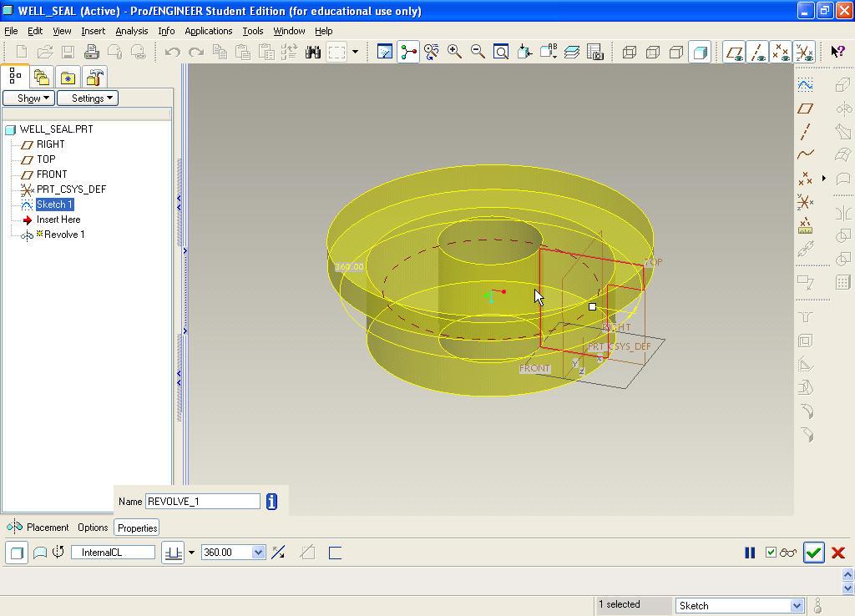Open the Analysis menu
The width and height of the screenshot is (855, 616).
click(x=131, y=31)
